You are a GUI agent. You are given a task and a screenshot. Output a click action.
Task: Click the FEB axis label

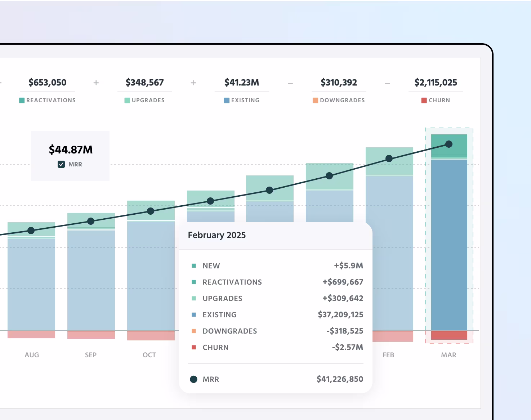point(388,355)
